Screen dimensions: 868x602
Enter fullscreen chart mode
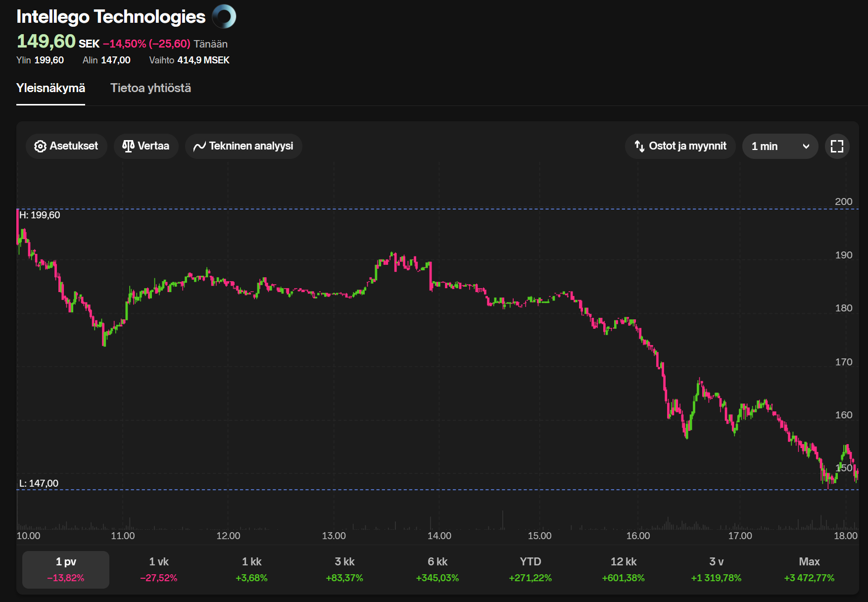pyautogui.click(x=837, y=146)
